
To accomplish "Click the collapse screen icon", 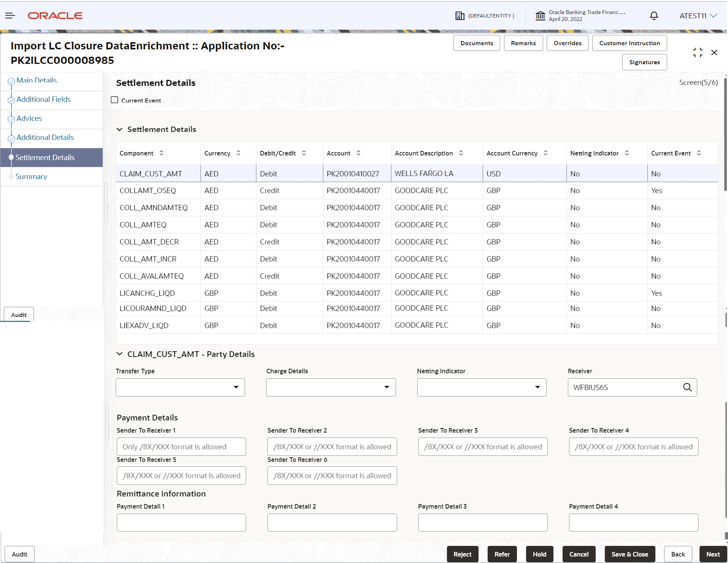I will [x=698, y=52].
